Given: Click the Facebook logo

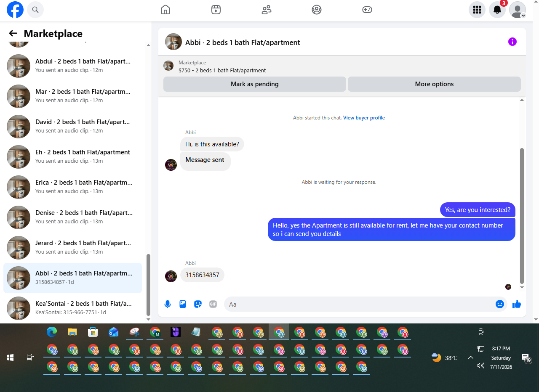Looking at the screenshot, I should pos(15,10).
